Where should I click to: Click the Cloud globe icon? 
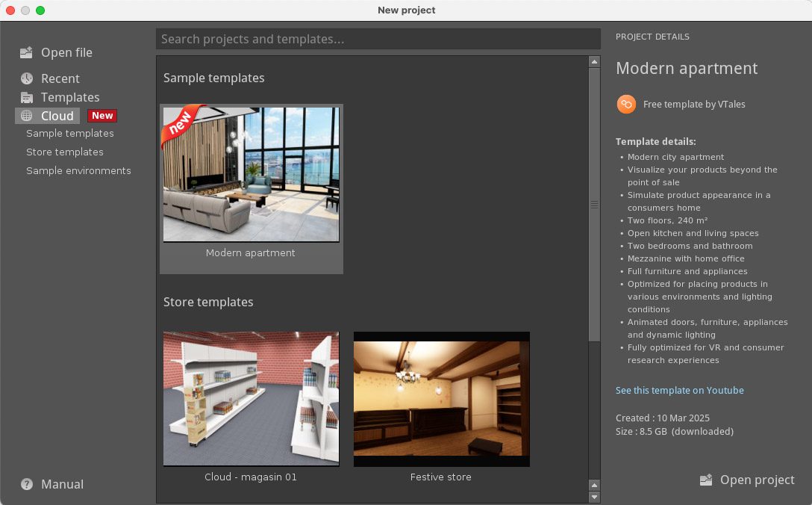click(27, 116)
